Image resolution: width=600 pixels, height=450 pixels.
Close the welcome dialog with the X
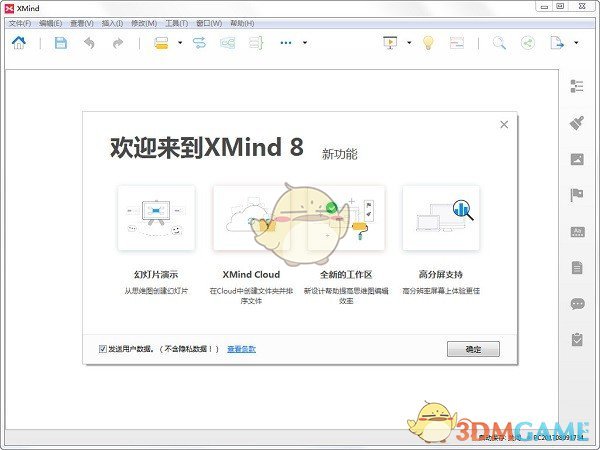point(504,124)
